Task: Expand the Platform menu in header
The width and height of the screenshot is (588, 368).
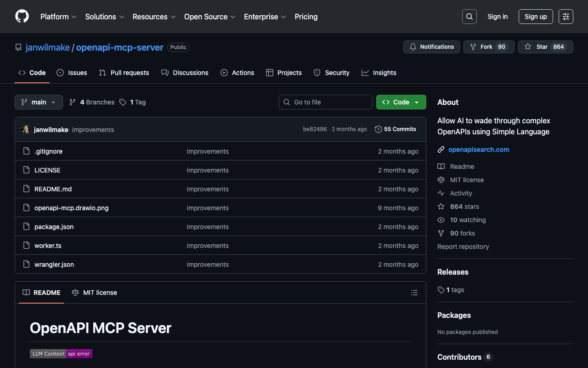Action: click(58, 17)
